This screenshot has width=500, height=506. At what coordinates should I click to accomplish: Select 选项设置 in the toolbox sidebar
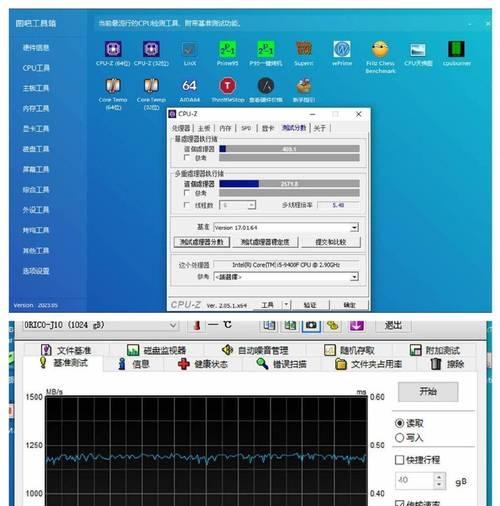(36, 271)
